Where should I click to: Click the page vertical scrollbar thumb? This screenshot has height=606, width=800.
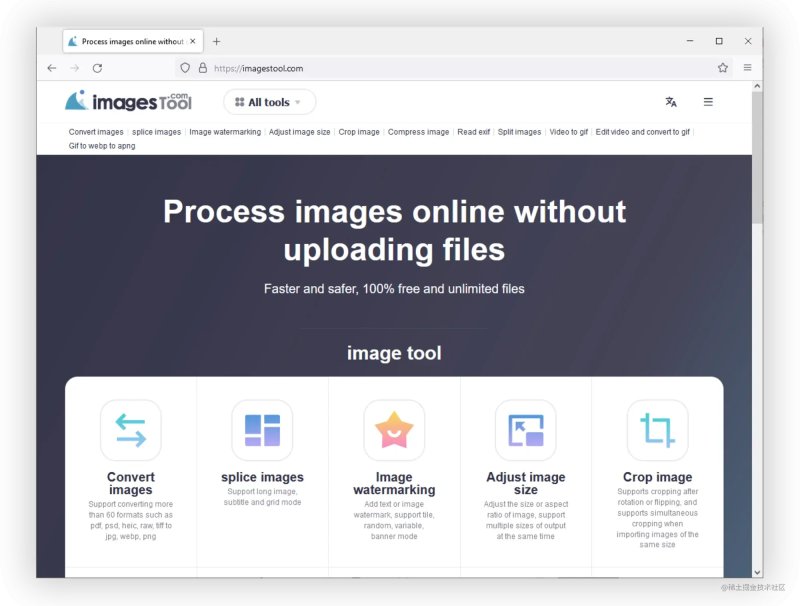tap(757, 157)
